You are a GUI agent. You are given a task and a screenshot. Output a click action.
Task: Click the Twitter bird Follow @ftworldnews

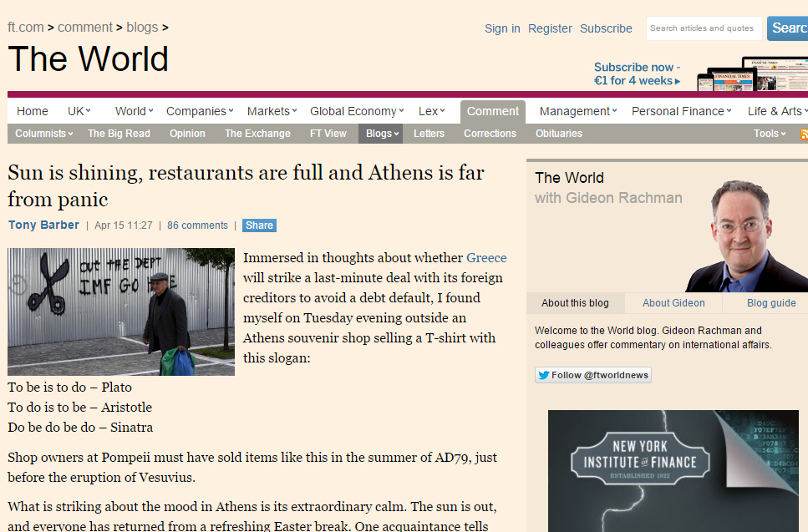[x=593, y=375]
